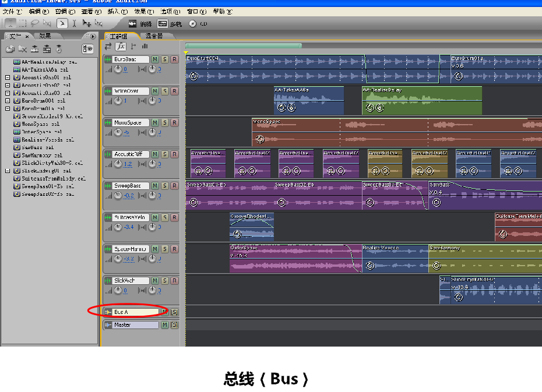Screen dimensions: 542x392
Task: Show track effects with the fx icon
Action: (x=121, y=46)
